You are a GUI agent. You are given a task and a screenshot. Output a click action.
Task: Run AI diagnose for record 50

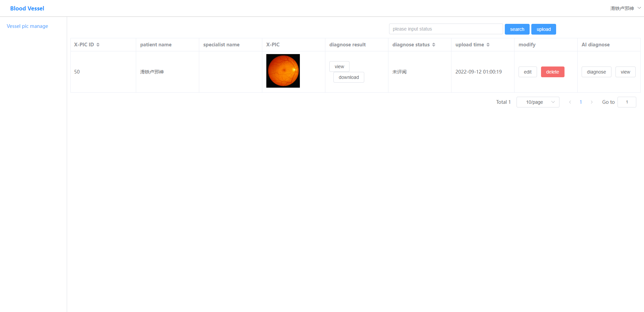click(x=596, y=72)
